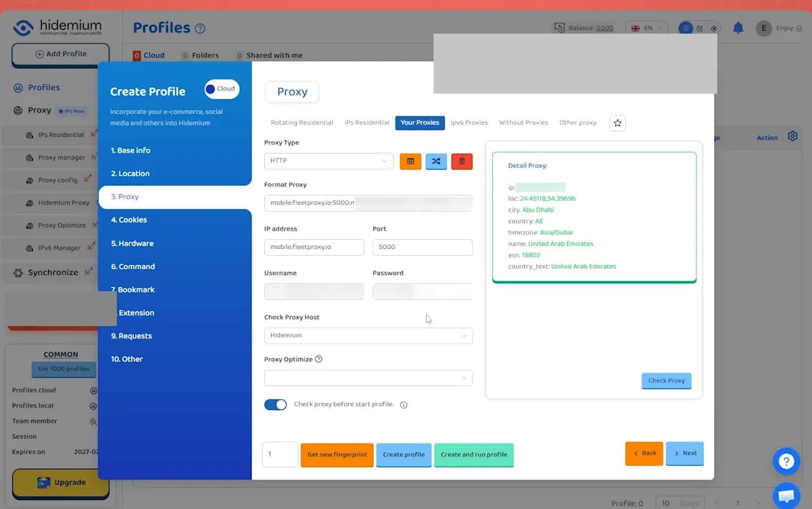Click the help icon next to Profiles title

point(200,28)
